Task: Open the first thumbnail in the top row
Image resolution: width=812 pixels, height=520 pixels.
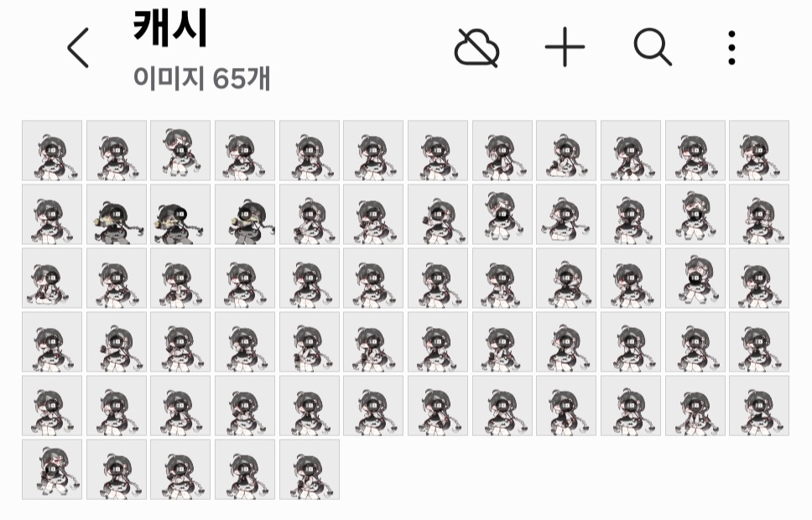Action: pyautogui.click(x=52, y=150)
